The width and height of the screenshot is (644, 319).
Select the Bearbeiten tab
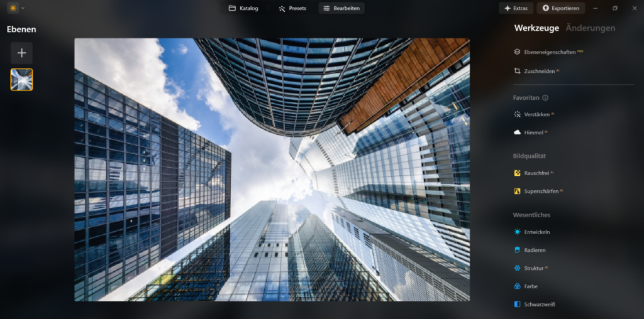click(x=341, y=8)
